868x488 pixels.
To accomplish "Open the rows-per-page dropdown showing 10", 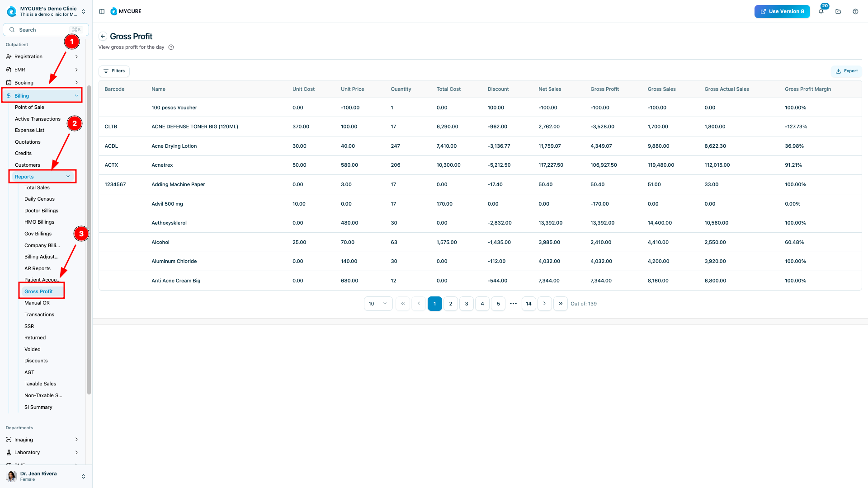I will click(377, 304).
